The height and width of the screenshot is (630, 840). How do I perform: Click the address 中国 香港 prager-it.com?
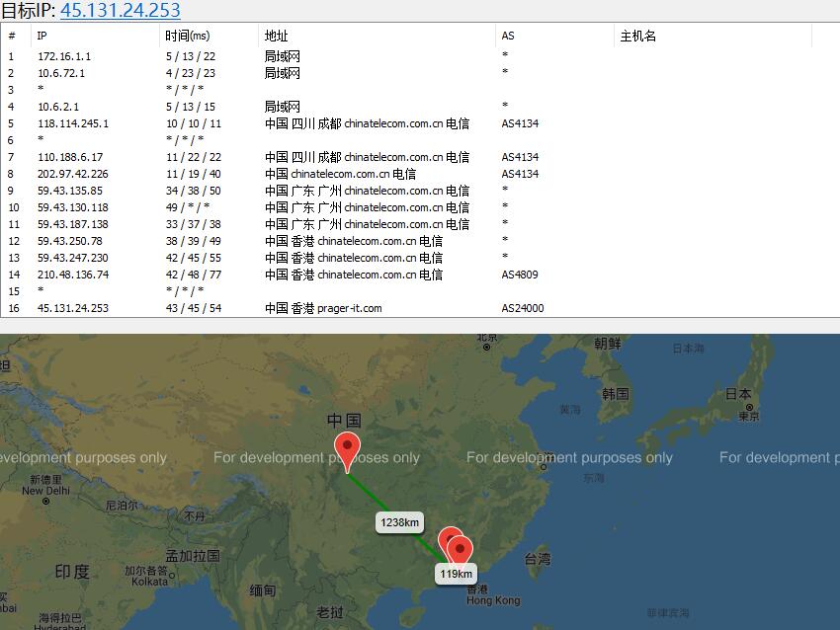pyautogui.click(x=323, y=308)
